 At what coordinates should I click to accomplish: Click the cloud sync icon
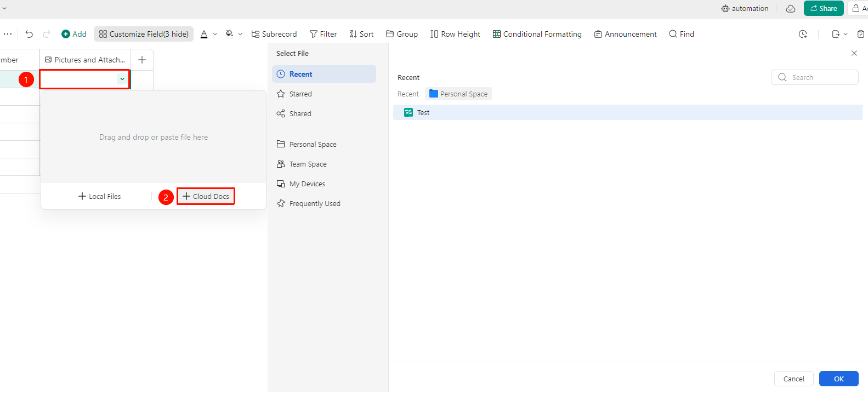pos(791,8)
